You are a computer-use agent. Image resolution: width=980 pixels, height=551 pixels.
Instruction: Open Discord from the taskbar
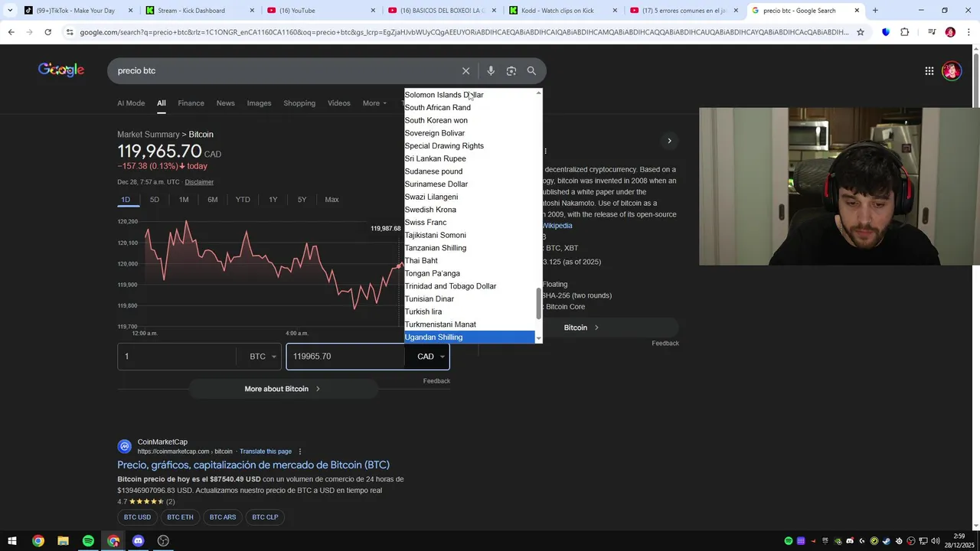[x=138, y=541]
